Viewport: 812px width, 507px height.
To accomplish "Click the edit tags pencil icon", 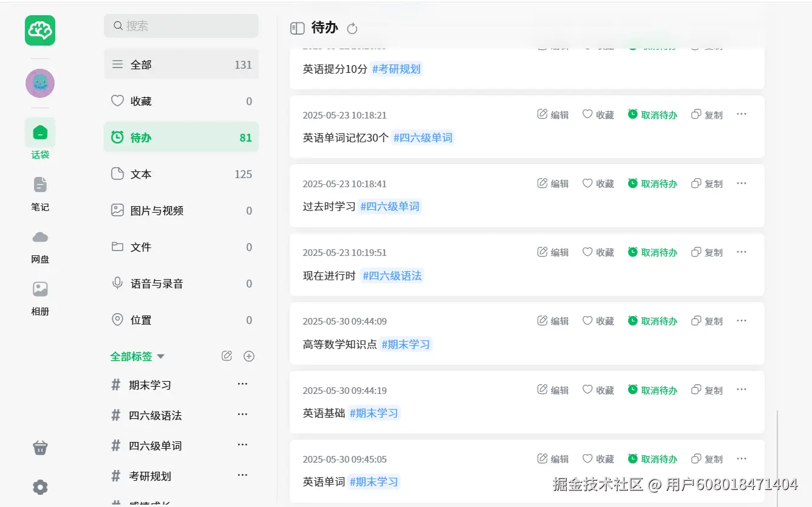I will (x=227, y=356).
